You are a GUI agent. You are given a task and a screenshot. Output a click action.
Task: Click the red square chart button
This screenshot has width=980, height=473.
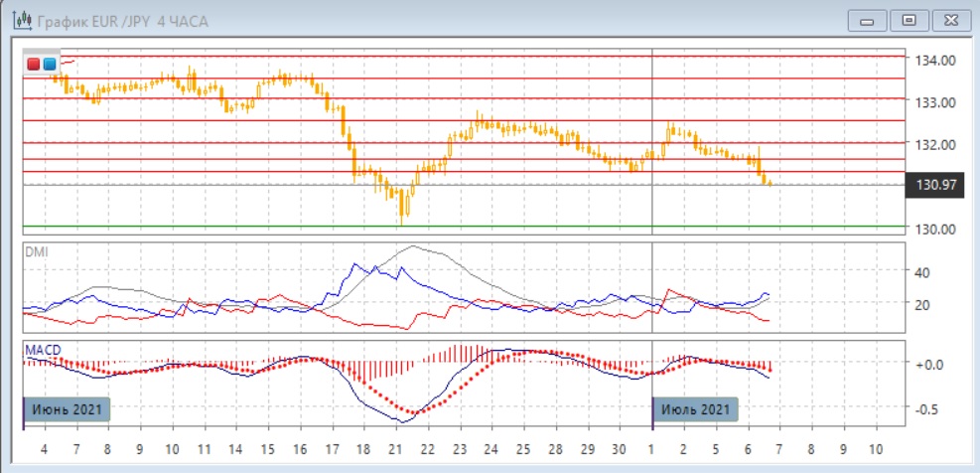[x=34, y=64]
